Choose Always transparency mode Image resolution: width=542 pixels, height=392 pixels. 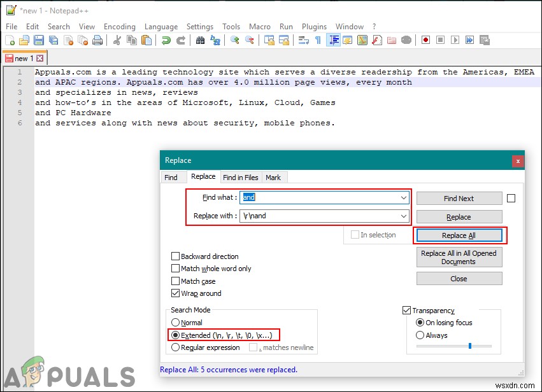point(420,335)
